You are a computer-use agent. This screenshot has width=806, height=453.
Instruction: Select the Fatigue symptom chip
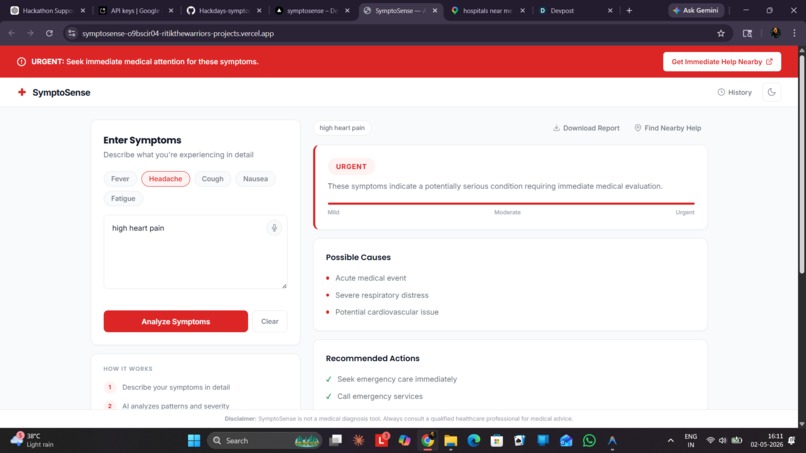(123, 198)
